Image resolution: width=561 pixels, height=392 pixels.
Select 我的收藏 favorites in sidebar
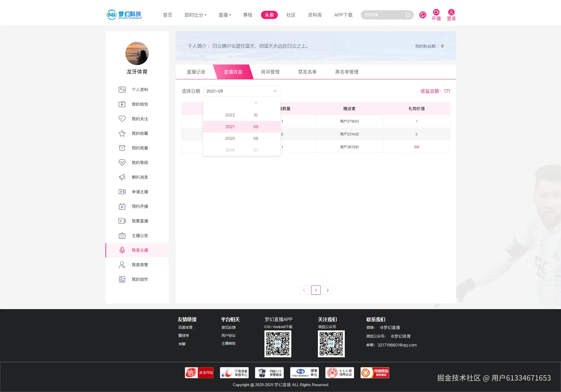(x=140, y=133)
